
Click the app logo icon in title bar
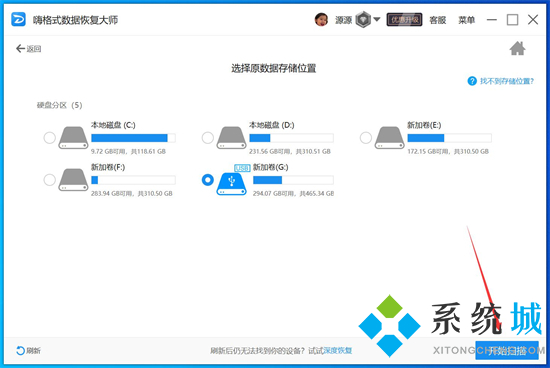(x=18, y=20)
